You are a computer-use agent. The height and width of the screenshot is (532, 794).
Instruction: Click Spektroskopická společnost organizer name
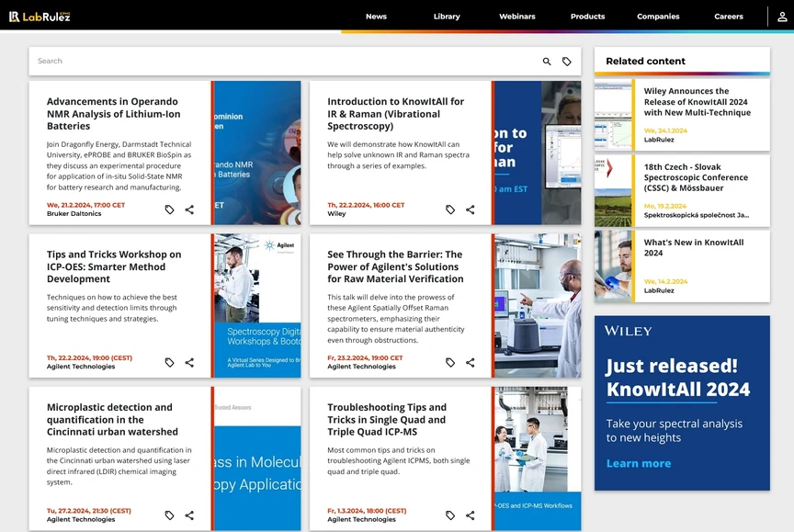(x=697, y=215)
